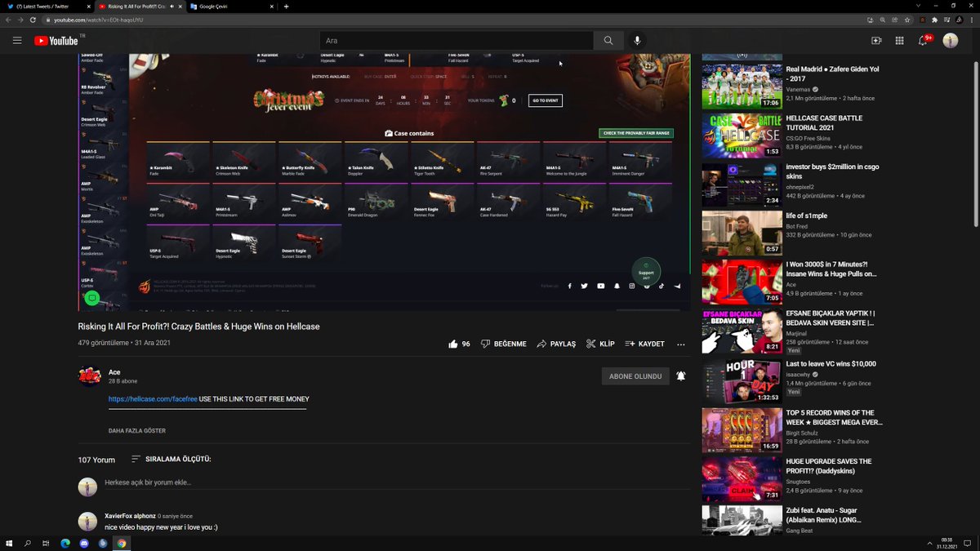Toggle the subscription notification bell

681,375
